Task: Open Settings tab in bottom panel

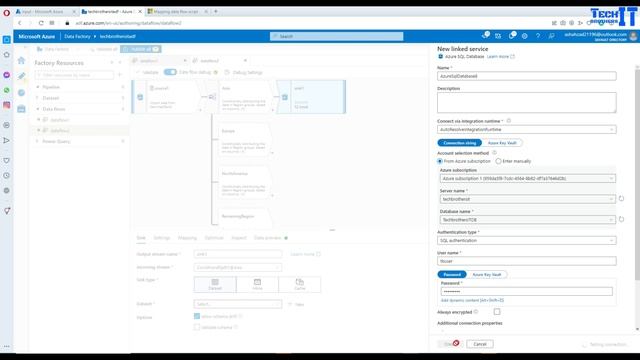Action: coord(162,238)
